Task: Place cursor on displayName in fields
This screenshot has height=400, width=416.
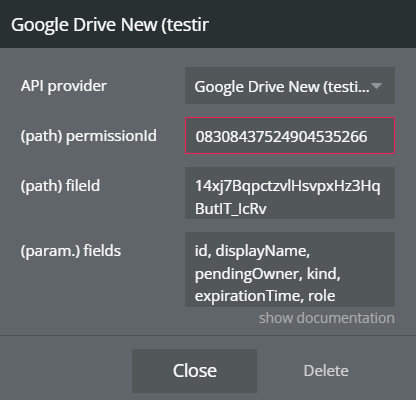Action: (x=263, y=251)
